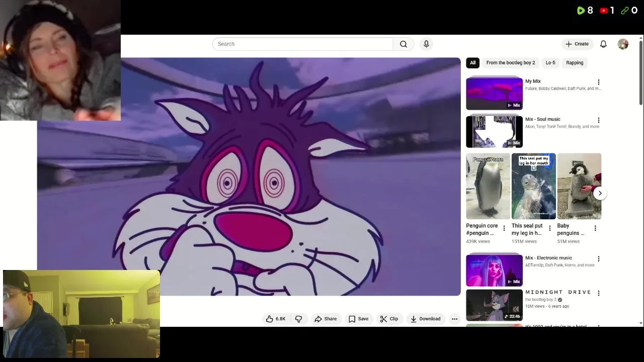Activate voice search microphone icon
The image size is (644, 362).
[426, 44]
